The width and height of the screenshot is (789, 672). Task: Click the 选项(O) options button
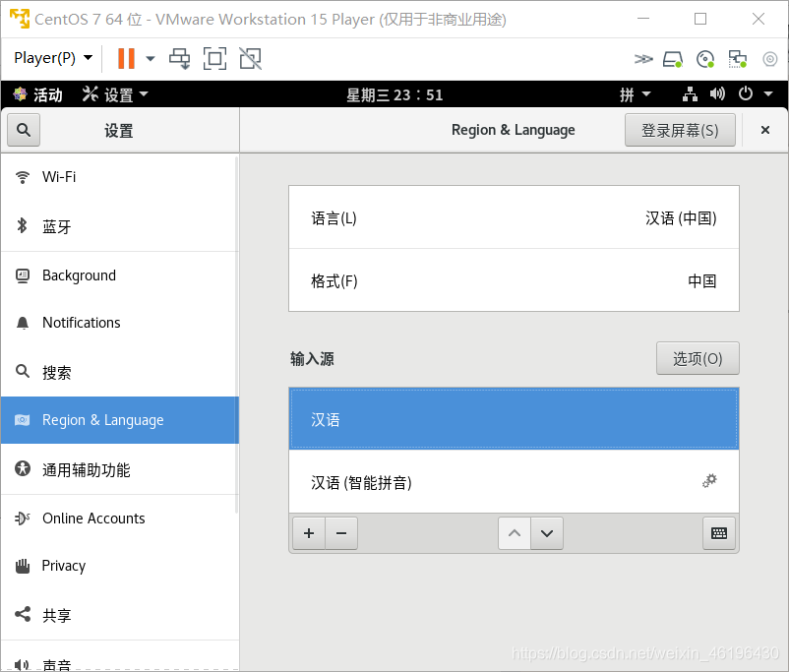click(x=698, y=358)
